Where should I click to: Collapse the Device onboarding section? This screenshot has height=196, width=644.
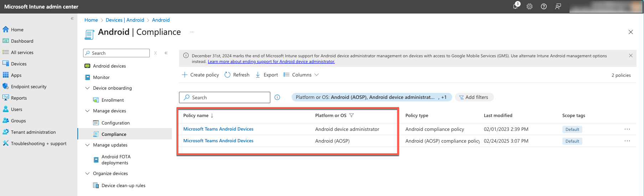[x=87, y=88]
